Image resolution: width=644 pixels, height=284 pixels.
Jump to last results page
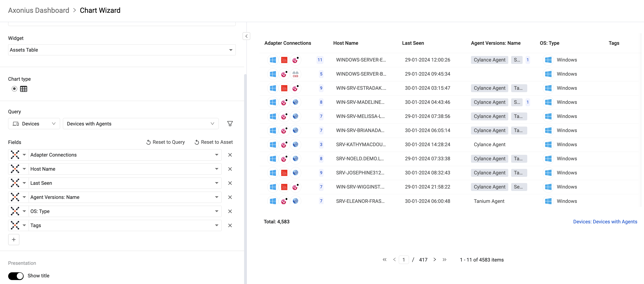pos(444,260)
